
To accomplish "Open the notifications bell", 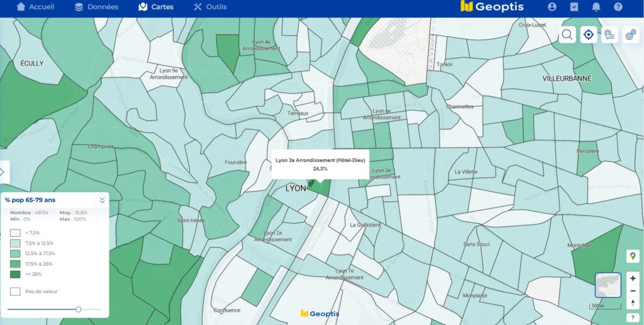I will (x=596, y=7).
